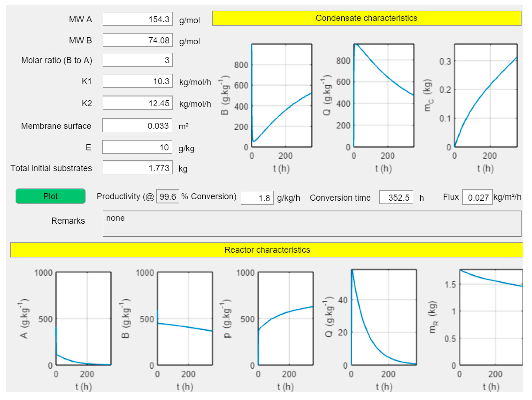Click the K2 rate constant field
The height and width of the screenshot is (400, 532).
click(x=138, y=103)
